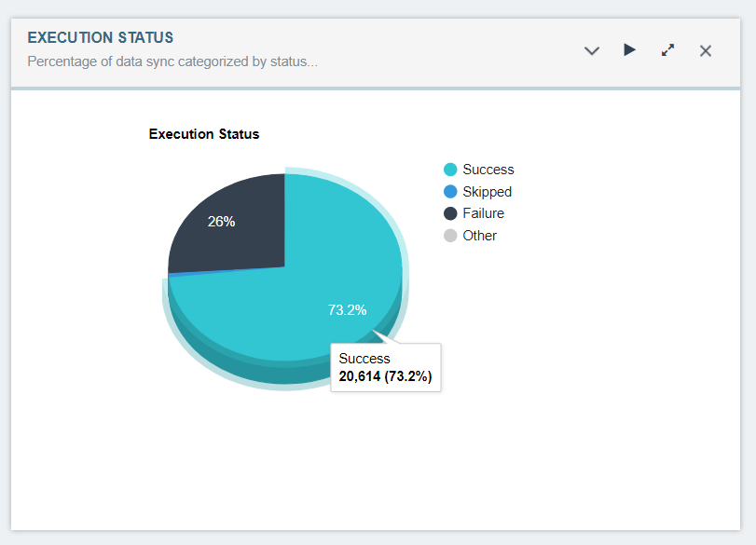Click the play triangle in widget header
The height and width of the screenshot is (545, 756).
(x=629, y=50)
